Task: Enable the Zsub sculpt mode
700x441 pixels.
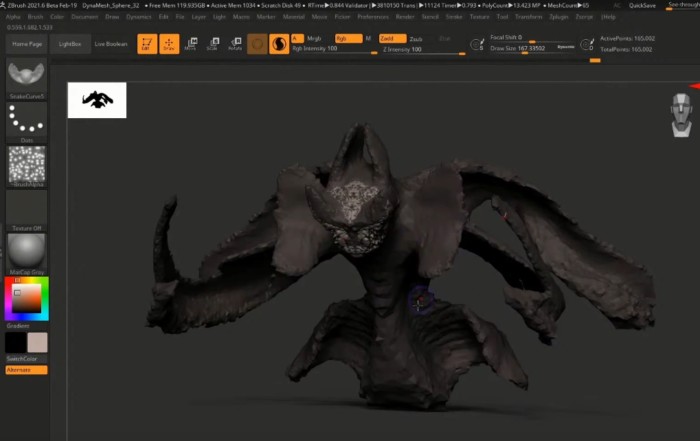Action: click(416, 38)
